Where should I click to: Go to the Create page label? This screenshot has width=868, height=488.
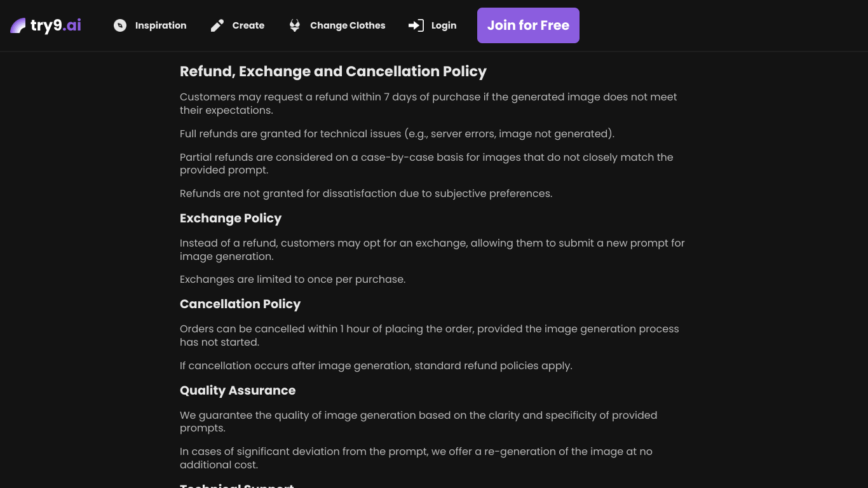coord(248,25)
